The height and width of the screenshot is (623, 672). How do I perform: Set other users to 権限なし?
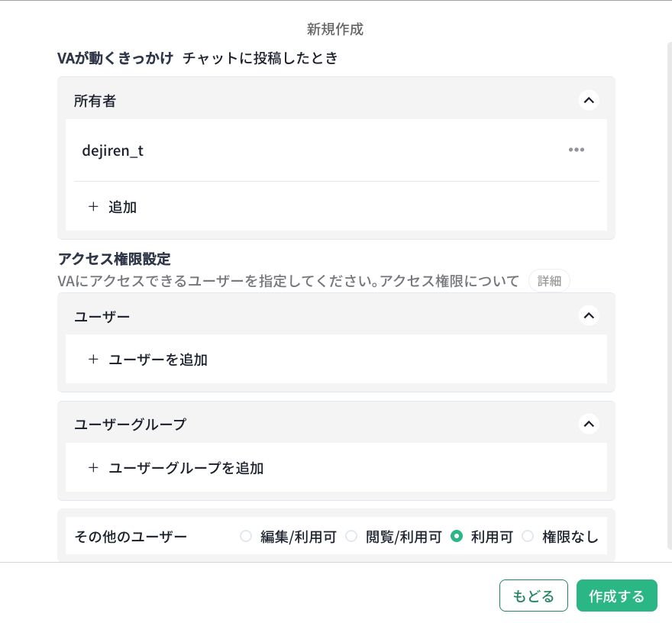click(x=528, y=536)
